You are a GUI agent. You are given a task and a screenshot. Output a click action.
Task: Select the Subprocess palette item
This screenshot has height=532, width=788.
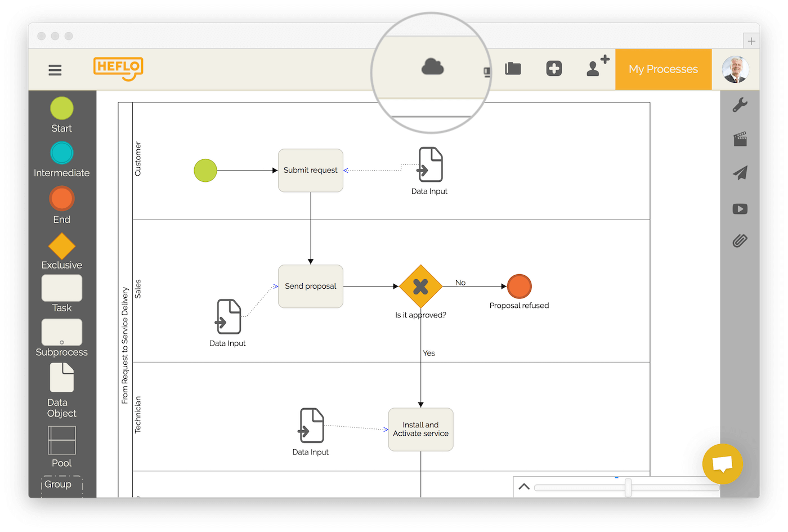62,333
